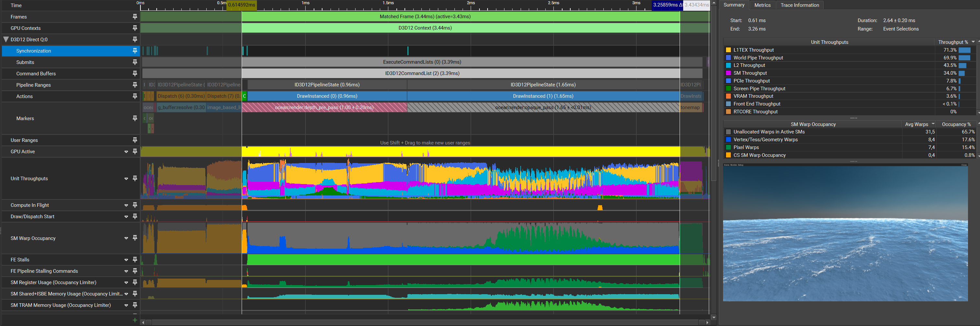Click the ocean render preview thumbnail

pyautogui.click(x=845, y=233)
